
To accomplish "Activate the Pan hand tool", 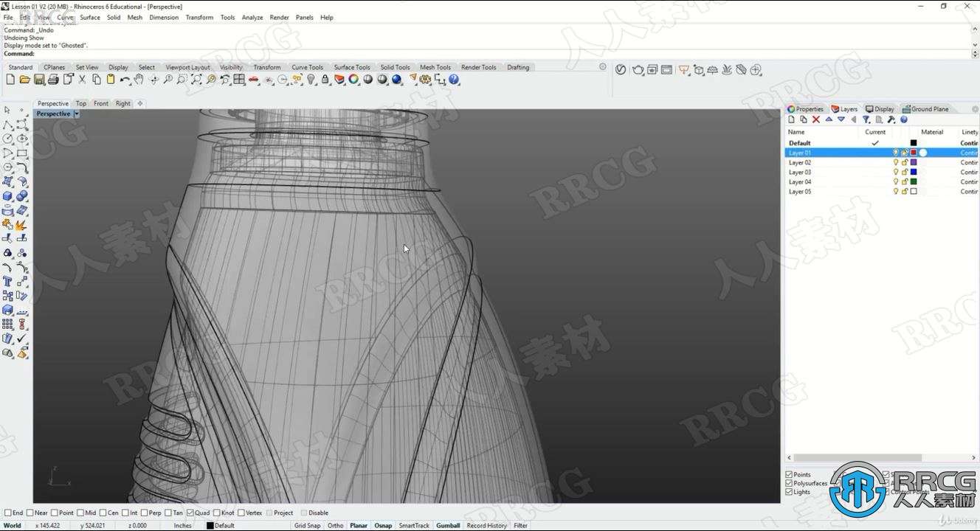I will pos(139,80).
